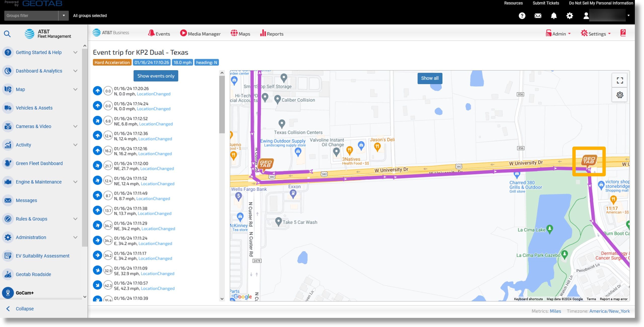Image resolution: width=644 pixels, height=327 pixels.
Task: Expand Cameras & Video section
Action: tap(75, 126)
